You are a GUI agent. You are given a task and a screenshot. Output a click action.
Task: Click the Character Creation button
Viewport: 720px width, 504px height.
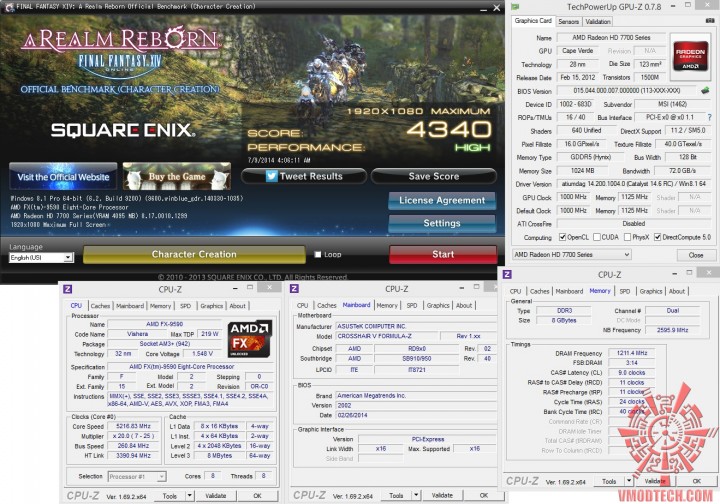(x=194, y=254)
